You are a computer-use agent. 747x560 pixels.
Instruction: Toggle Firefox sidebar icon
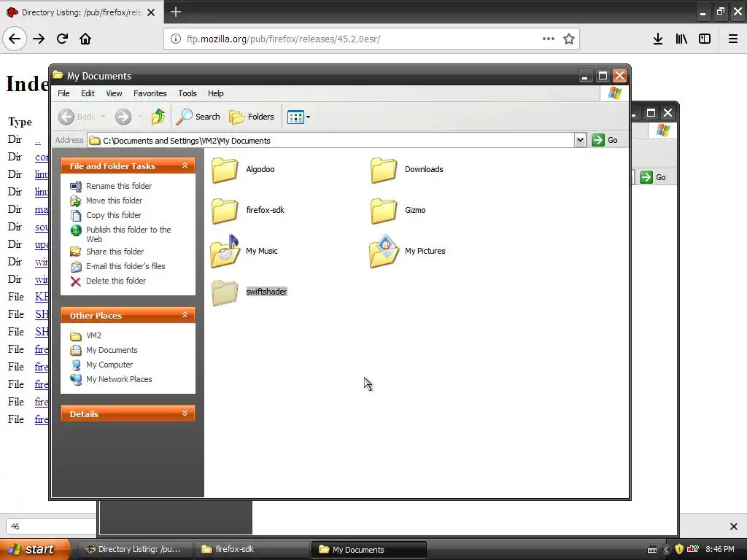click(x=705, y=39)
